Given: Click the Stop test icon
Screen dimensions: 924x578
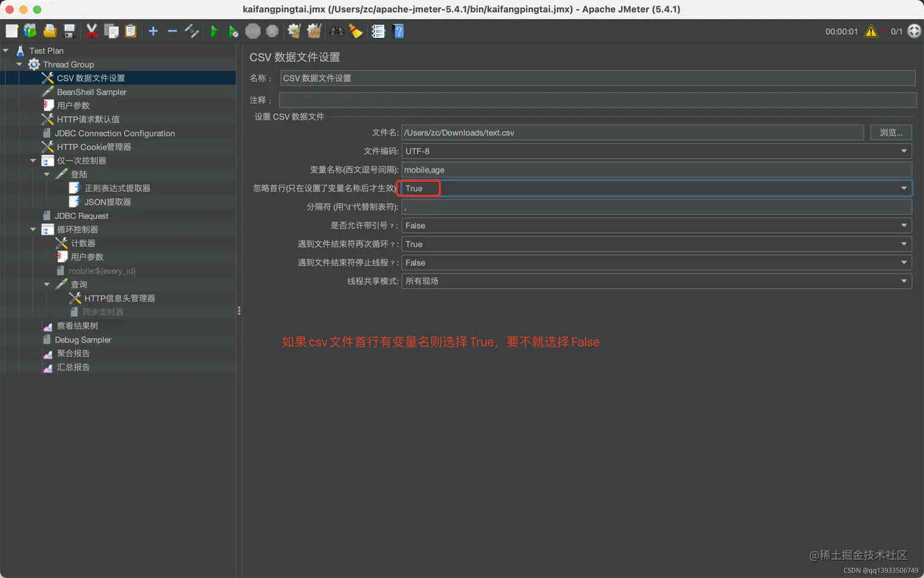Looking at the screenshot, I should pyautogui.click(x=253, y=31).
